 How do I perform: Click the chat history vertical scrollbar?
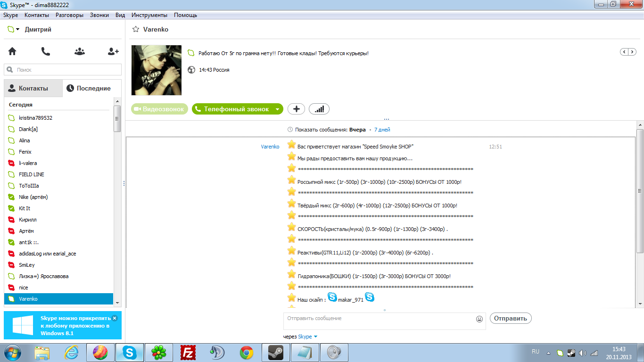coord(640,191)
